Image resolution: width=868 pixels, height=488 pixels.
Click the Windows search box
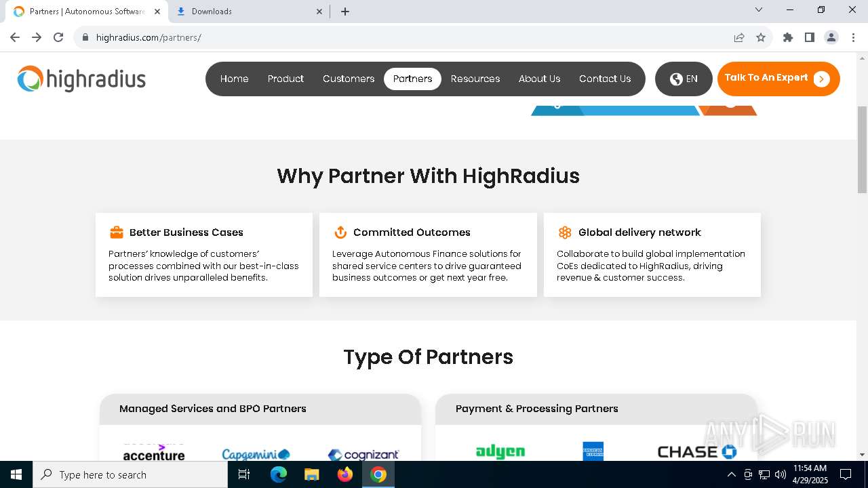click(x=130, y=474)
